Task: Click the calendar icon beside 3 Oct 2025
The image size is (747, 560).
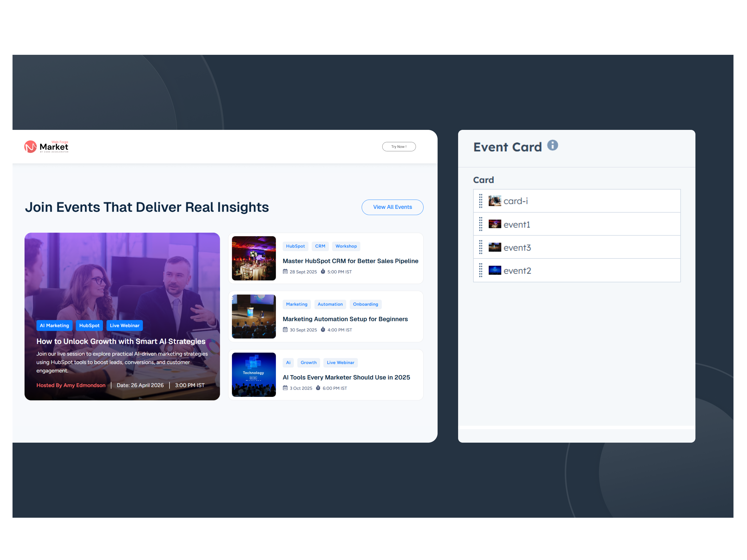Action: point(285,388)
